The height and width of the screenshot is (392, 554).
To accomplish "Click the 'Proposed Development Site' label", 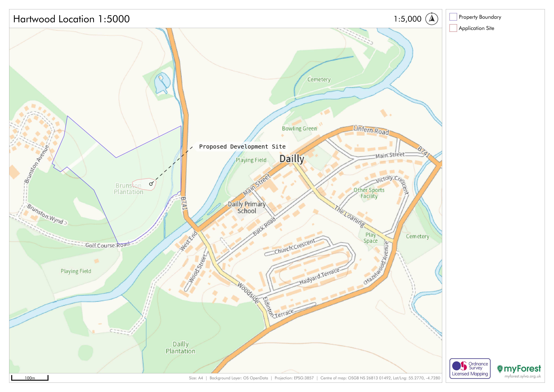I will (242, 147).
